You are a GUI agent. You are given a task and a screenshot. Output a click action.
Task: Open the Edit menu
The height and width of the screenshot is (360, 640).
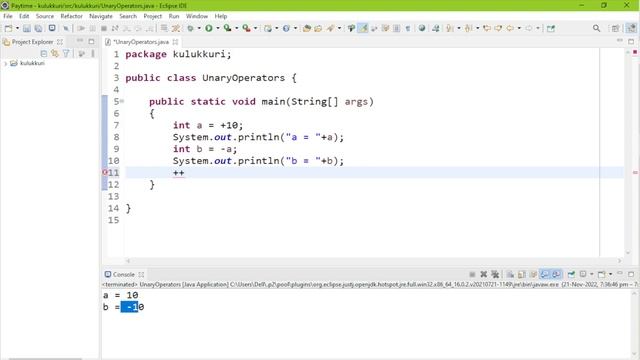(x=24, y=16)
